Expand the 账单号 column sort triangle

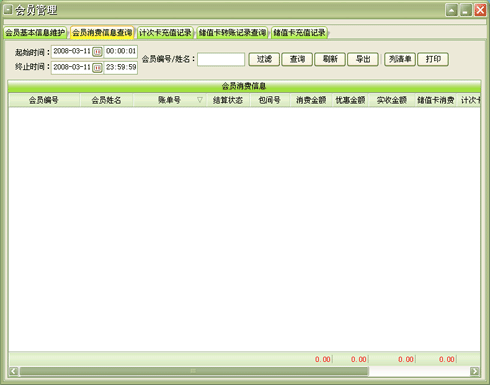200,100
